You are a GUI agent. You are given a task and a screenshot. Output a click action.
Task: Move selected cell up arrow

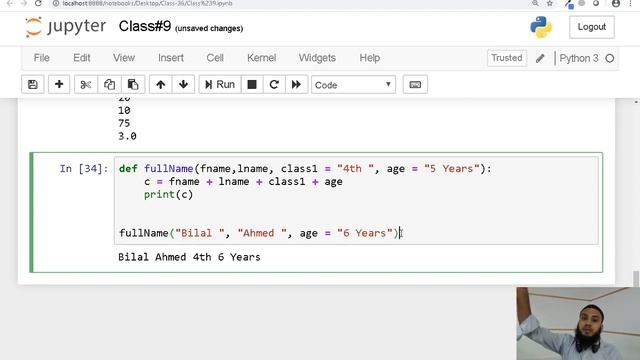[x=160, y=84]
